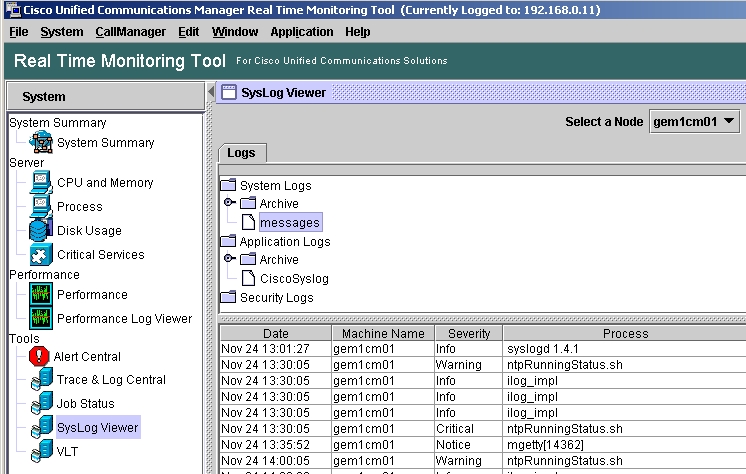The height and width of the screenshot is (474, 746).
Task: Click the System Logs folder icon
Action: pyautogui.click(x=228, y=185)
